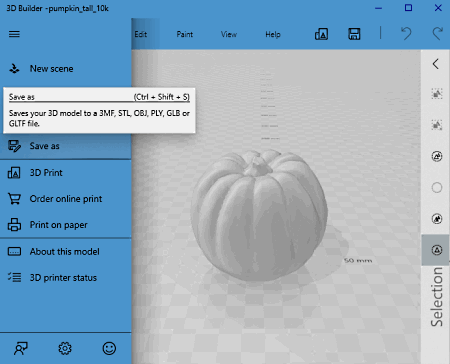Open the 3D Print option
The height and width of the screenshot is (364, 450).
(x=66, y=173)
